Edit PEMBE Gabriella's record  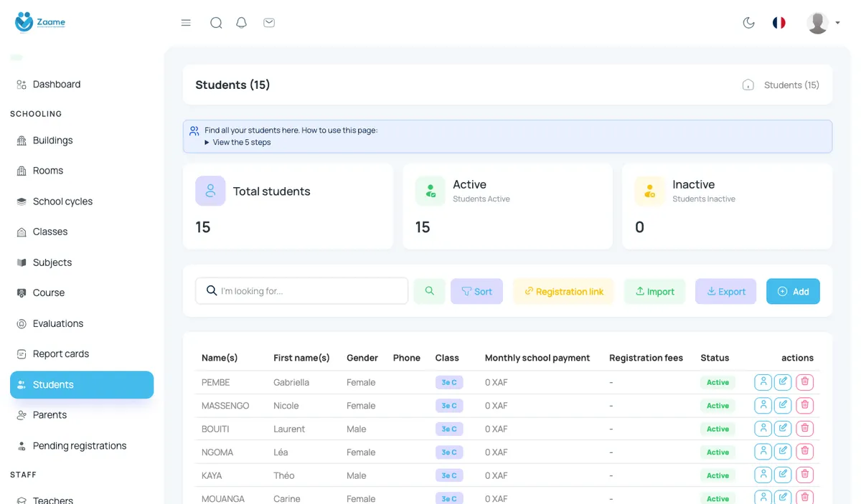pos(783,382)
